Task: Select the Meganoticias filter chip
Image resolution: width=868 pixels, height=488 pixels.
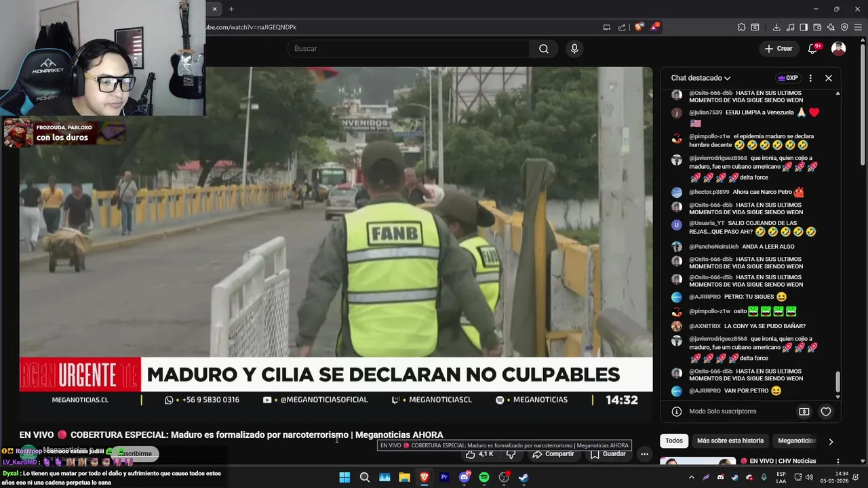Action: pos(797,441)
